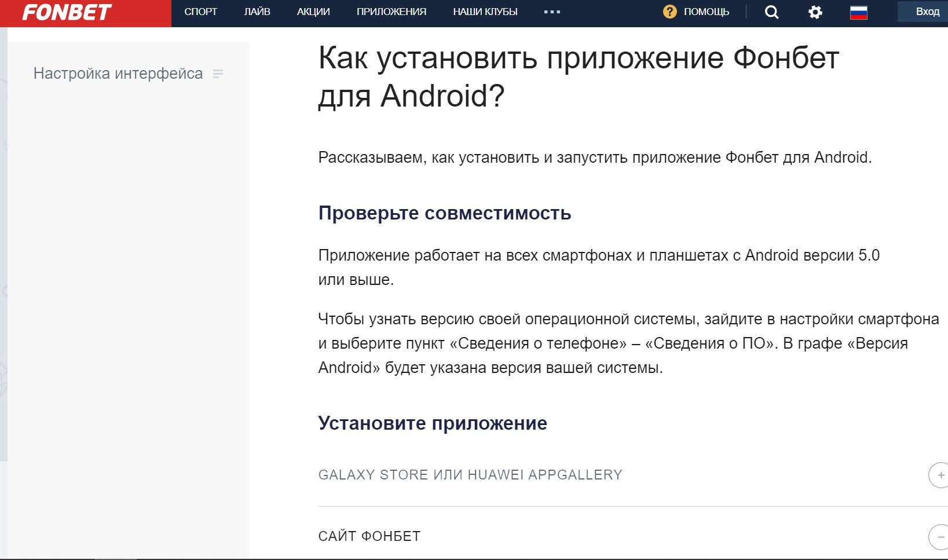Go to the АКЦИИ page
The width and height of the screenshot is (948, 560).
313,12
